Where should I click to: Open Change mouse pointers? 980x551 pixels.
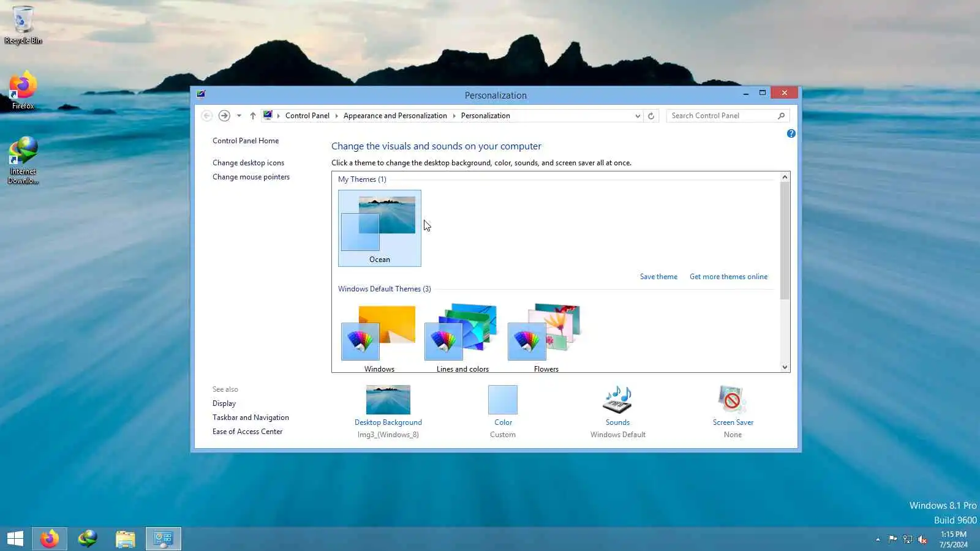251,177
